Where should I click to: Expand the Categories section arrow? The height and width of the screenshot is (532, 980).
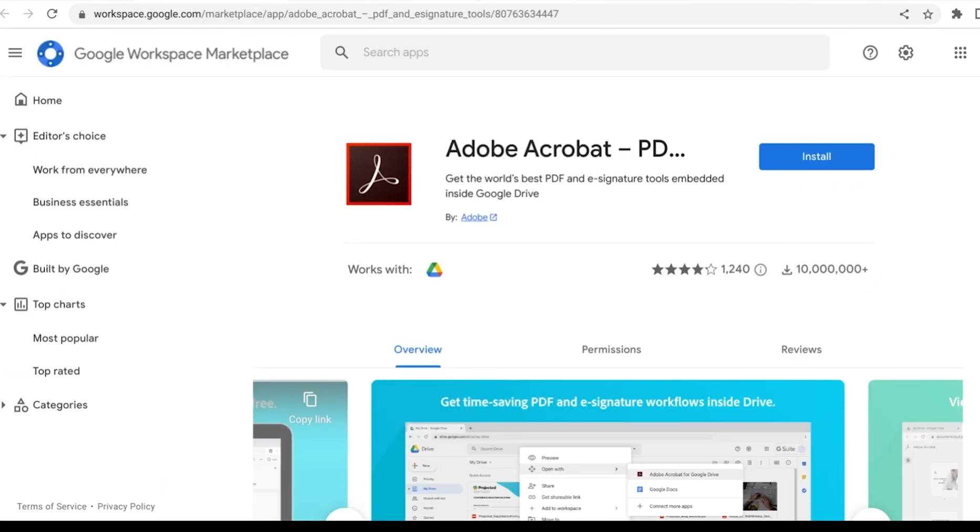tap(4, 405)
